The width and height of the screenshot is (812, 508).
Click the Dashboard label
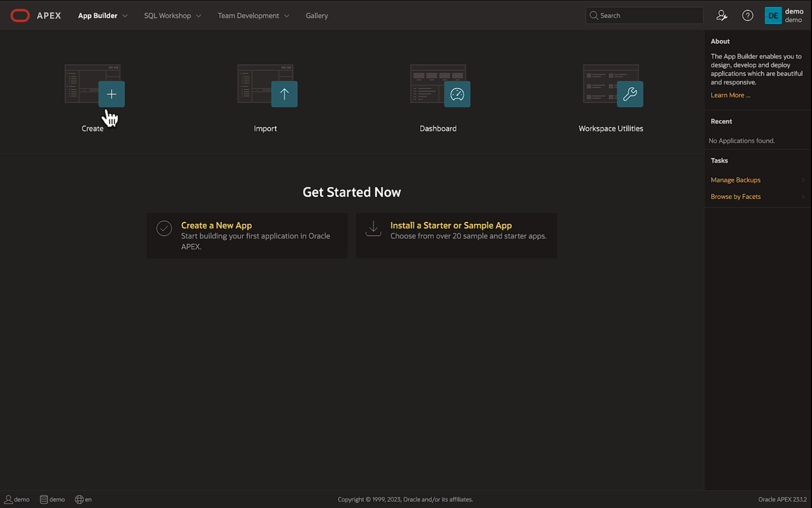(438, 128)
